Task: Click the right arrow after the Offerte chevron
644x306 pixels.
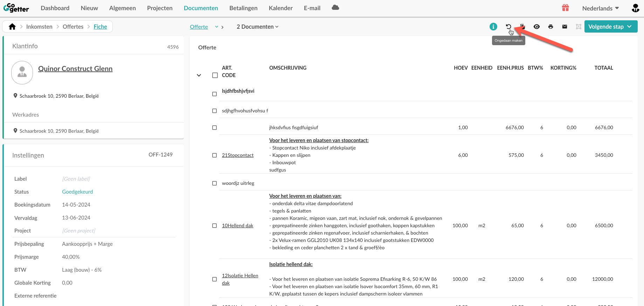Action: (x=222, y=27)
